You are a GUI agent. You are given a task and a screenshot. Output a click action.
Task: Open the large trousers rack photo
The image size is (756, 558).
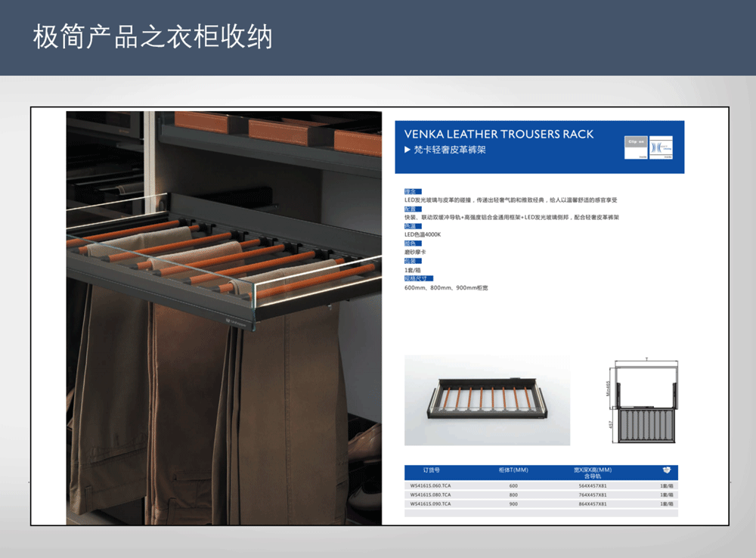tap(224, 318)
